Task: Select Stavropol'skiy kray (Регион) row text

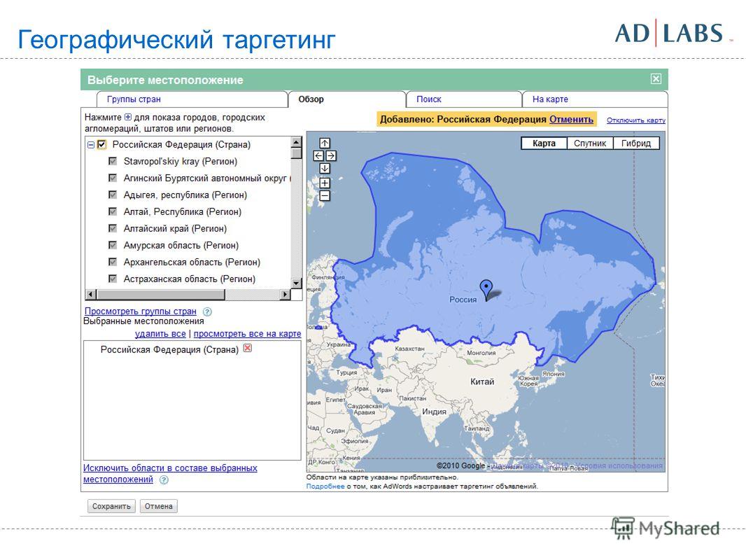Action: tap(181, 161)
